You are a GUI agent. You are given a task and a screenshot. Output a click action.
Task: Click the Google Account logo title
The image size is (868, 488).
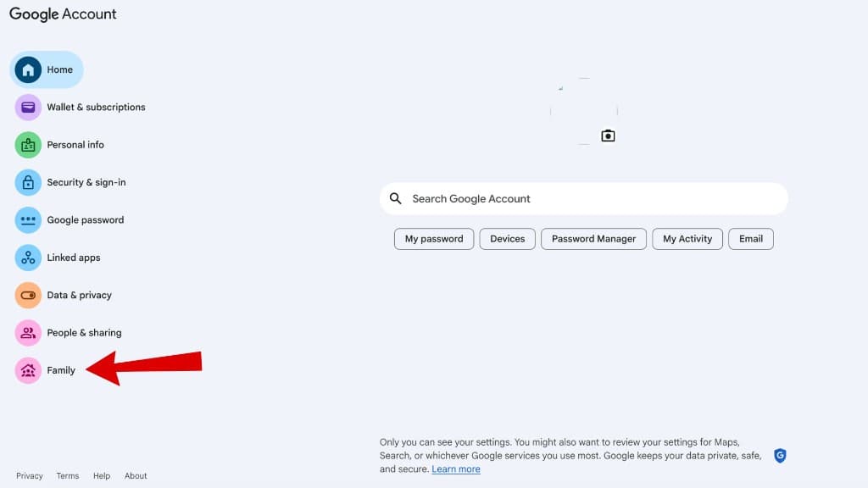click(63, 14)
